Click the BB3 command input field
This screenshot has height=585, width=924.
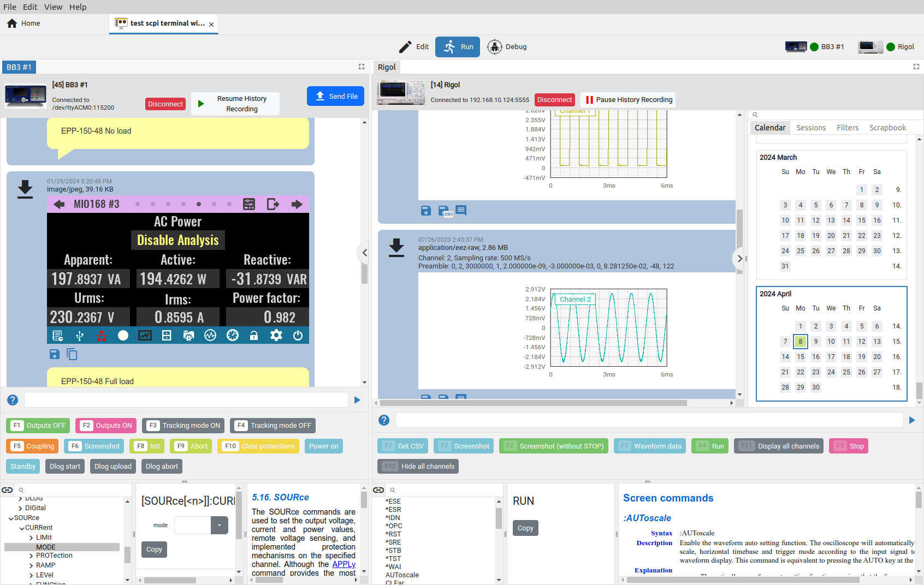[x=186, y=400]
